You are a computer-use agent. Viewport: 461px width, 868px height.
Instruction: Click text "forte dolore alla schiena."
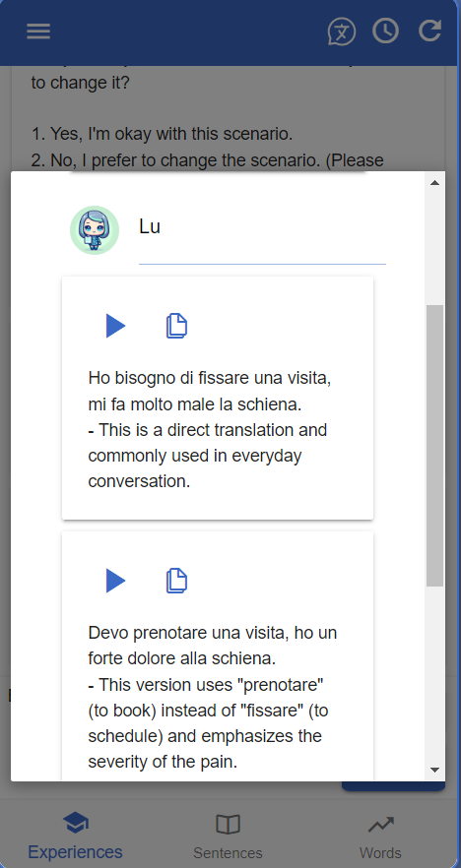click(x=182, y=659)
